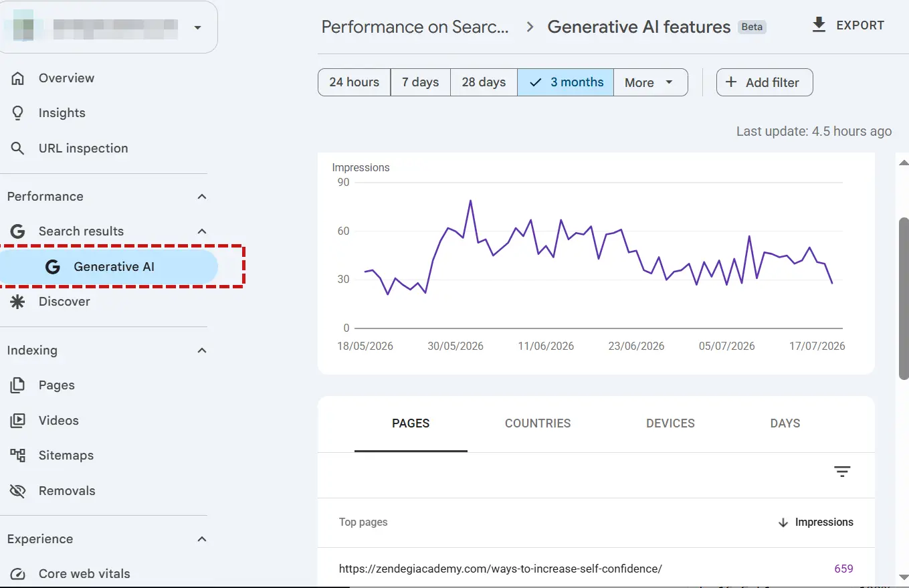Open the property selector dropdown arrow
Screen dimensions: 909x588
click(197, 27)
